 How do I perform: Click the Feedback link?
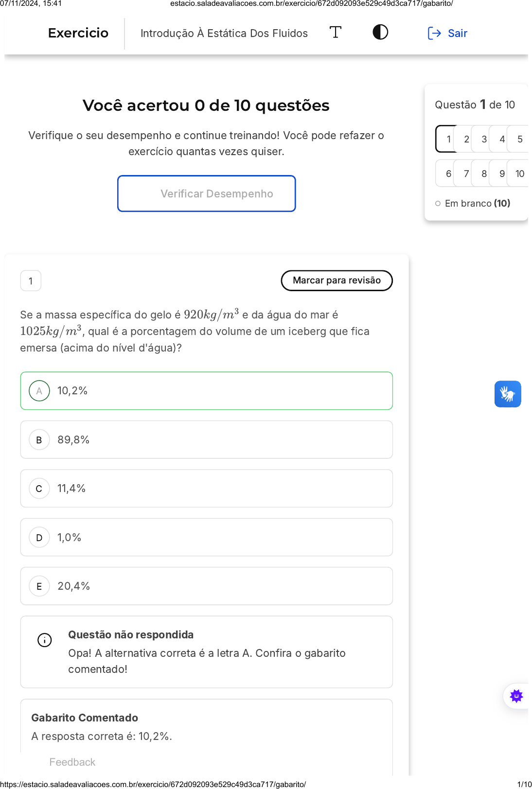pos(72,762)
